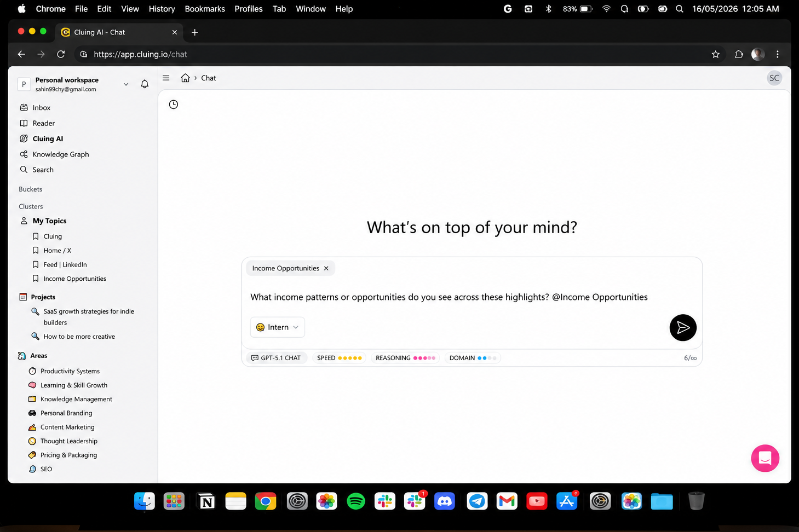
Task: Click the Clusters heading
Action: point(31,206)
